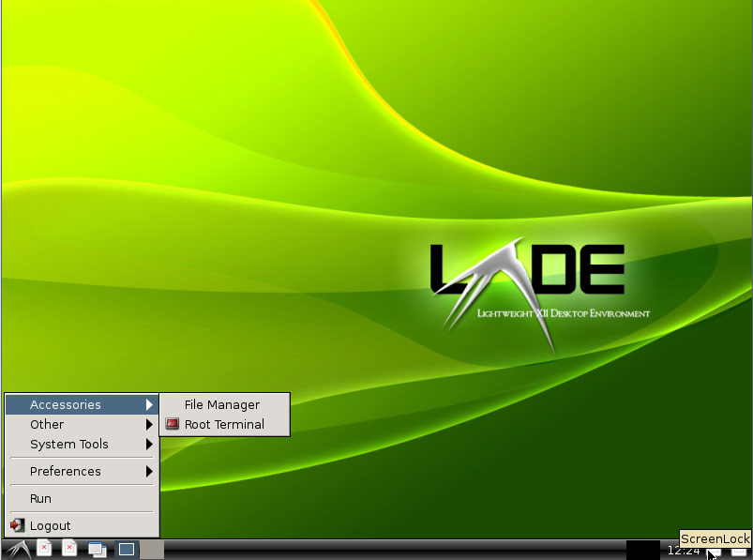The width and height of the screenshot is (753, 560).
Task: Launch the broken-icon launcher beside the overlapping-windows icon
Action: (69, 549)
